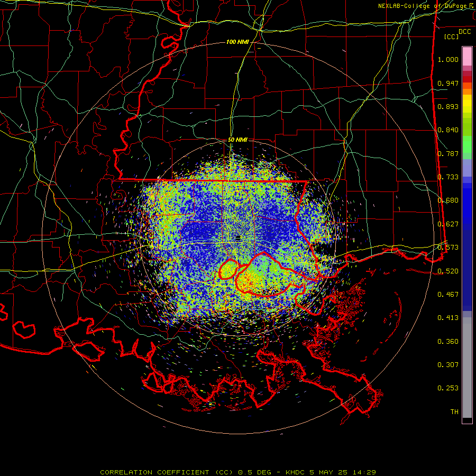Select the 0.307 scale value

point(448,364)
